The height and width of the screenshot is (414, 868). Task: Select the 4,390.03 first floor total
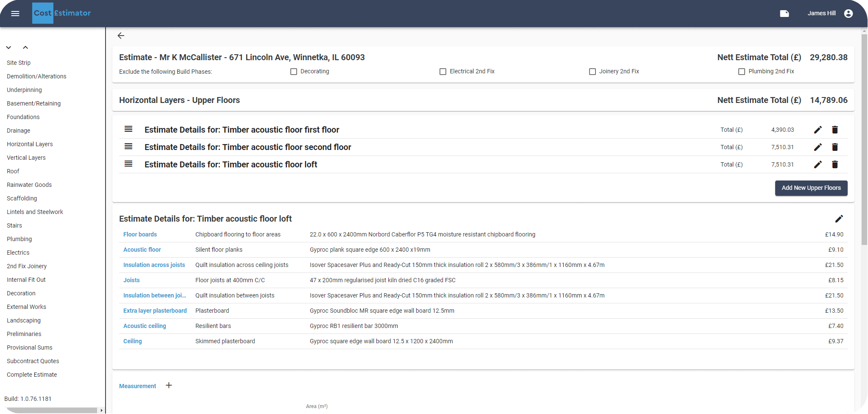click(782, 130)
